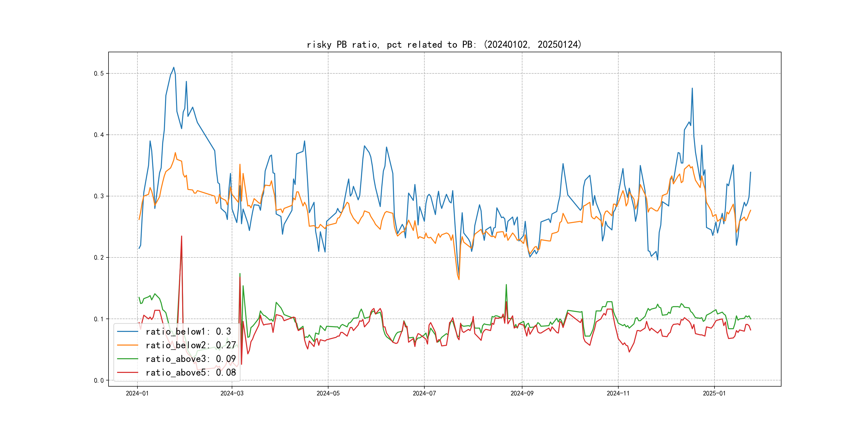Click the 2024-07 x-axis tick label
The width and height of the screenshot is (868, 434).
click(424, 393)
